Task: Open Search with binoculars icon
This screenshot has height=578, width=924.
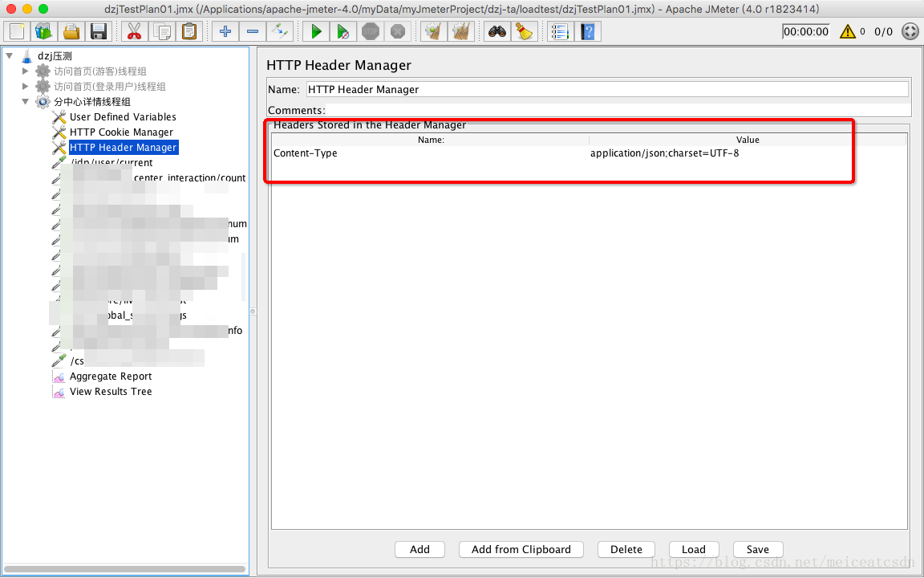Action: click(x=496, y=31)
